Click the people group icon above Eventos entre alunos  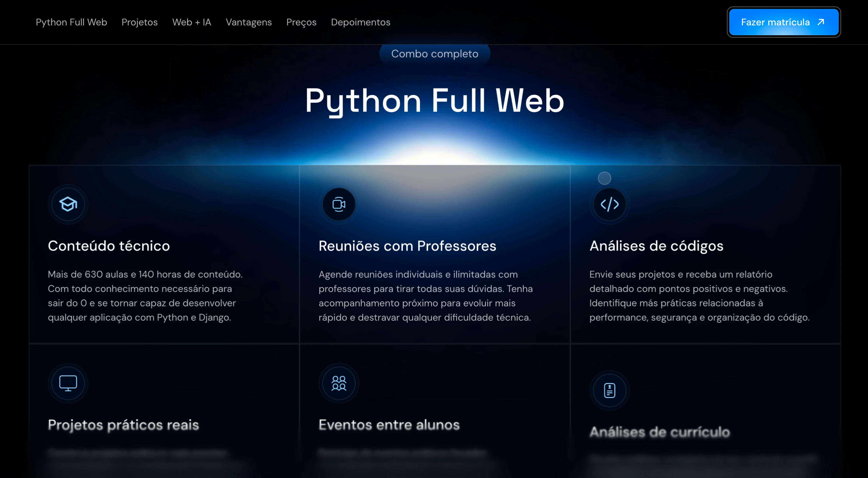(339, 383)
